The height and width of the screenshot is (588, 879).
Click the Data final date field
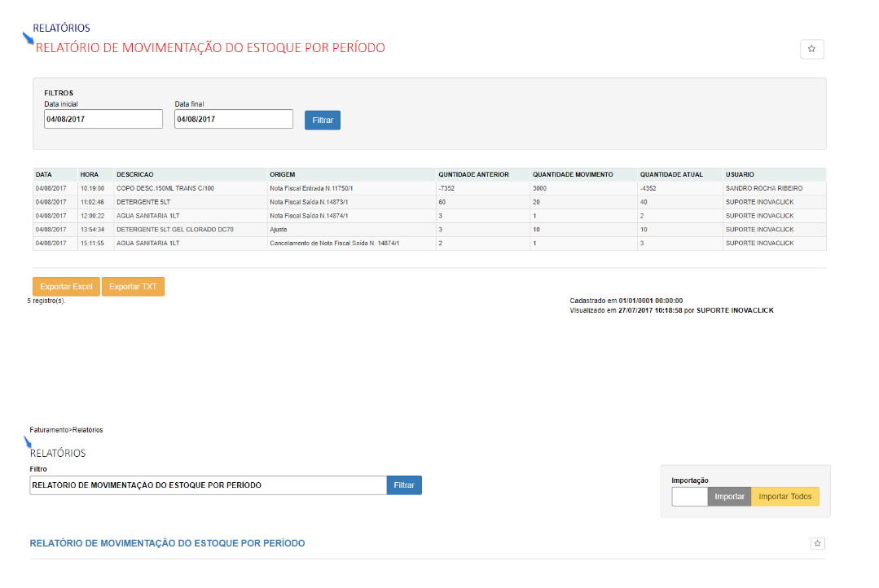[x=233, y=119]
